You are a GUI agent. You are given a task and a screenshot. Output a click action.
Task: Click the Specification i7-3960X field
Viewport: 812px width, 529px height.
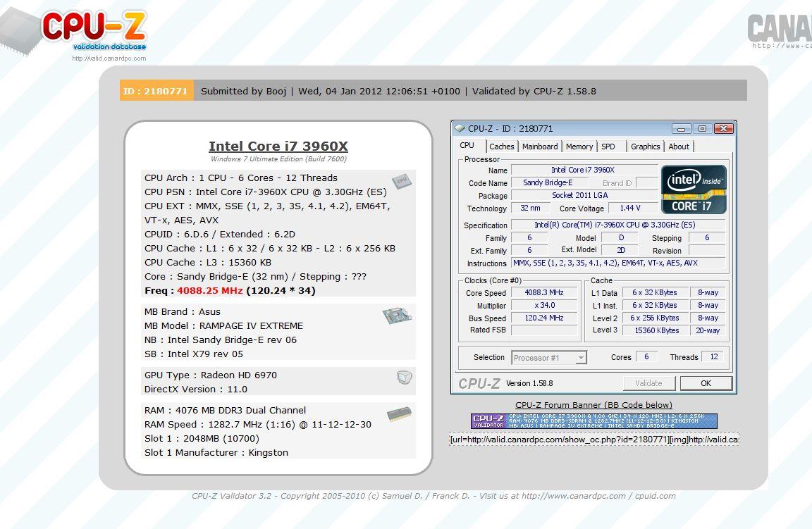[617, 225]
